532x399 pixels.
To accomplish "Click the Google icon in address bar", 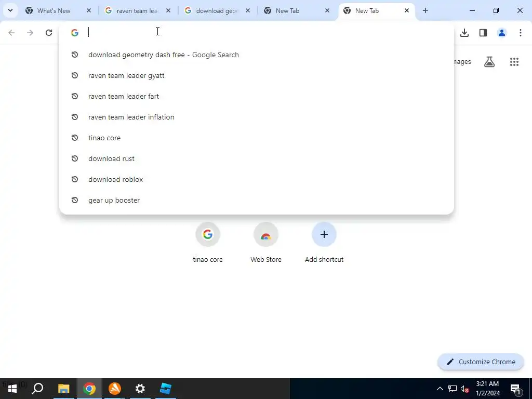I will point(75,33).
